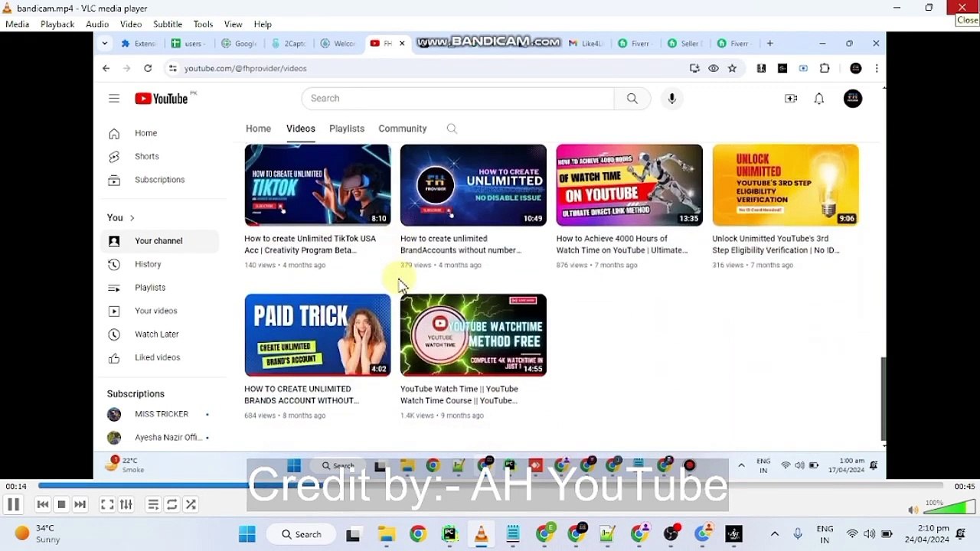This screenshot has height=551, width=980.
Task: Open the Tools menu
Action: pyautogui.click(x=203, y=24)
